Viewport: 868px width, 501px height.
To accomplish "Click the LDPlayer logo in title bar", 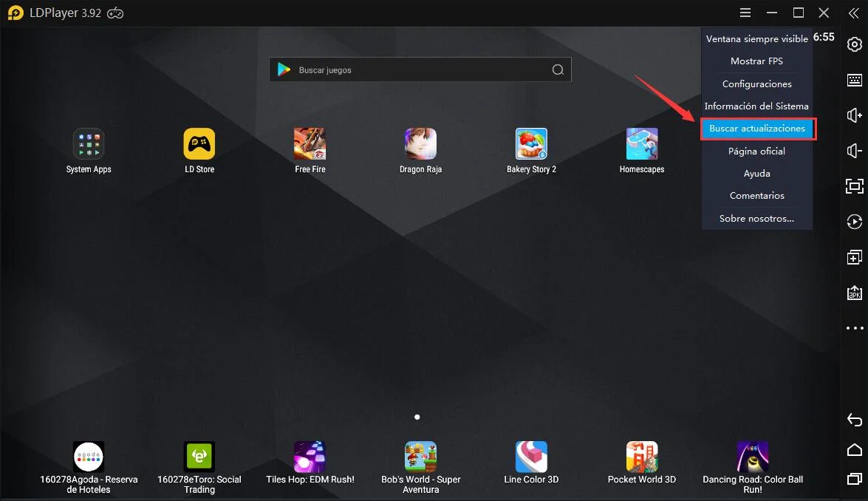I will 16,13.
